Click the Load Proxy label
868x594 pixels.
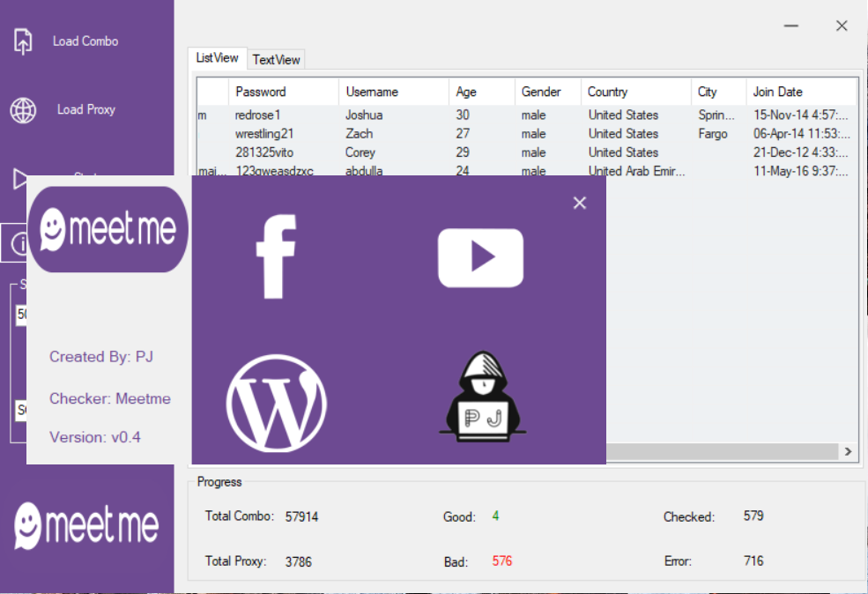(x=86, y=109)
